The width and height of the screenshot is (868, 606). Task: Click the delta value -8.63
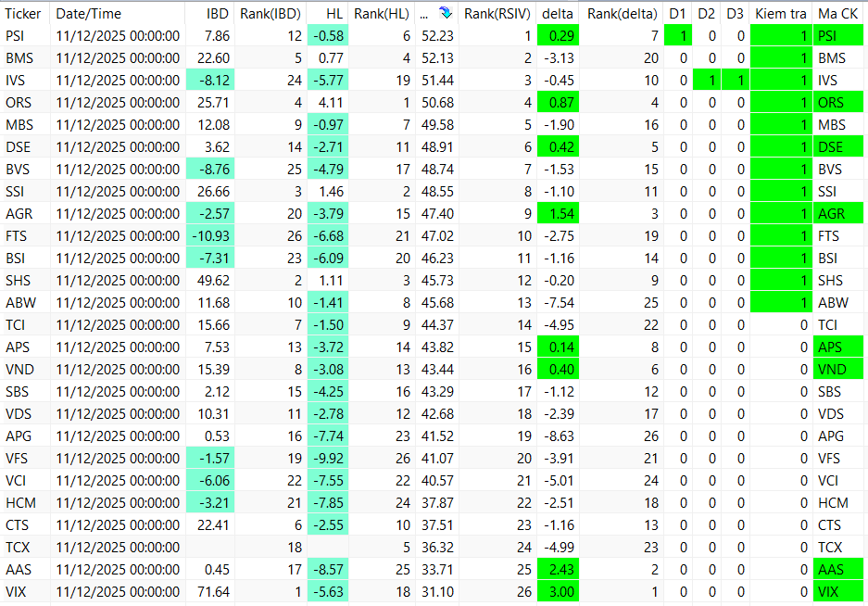tap(559, 436)
